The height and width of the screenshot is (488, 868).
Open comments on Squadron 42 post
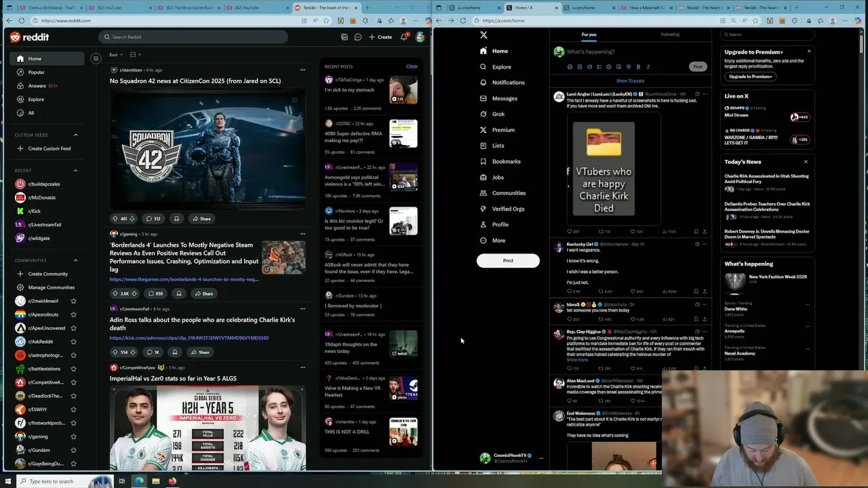click(153, 219)
